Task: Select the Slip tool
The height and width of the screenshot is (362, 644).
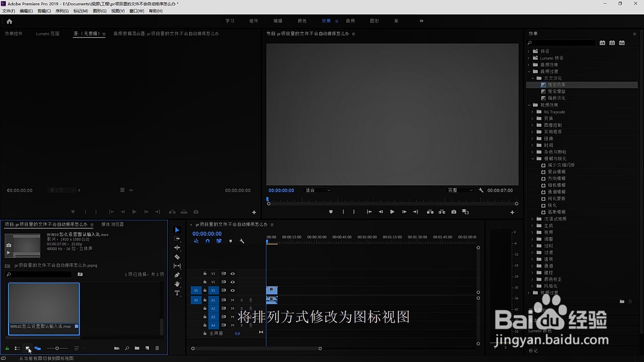Action: tap(177, 266)
